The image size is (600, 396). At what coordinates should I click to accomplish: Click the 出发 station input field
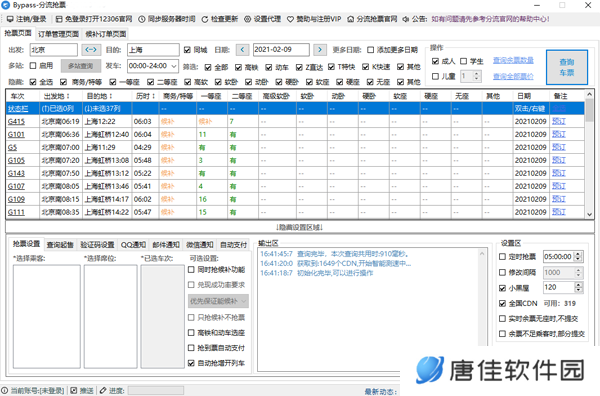click(x=54, y=50)
